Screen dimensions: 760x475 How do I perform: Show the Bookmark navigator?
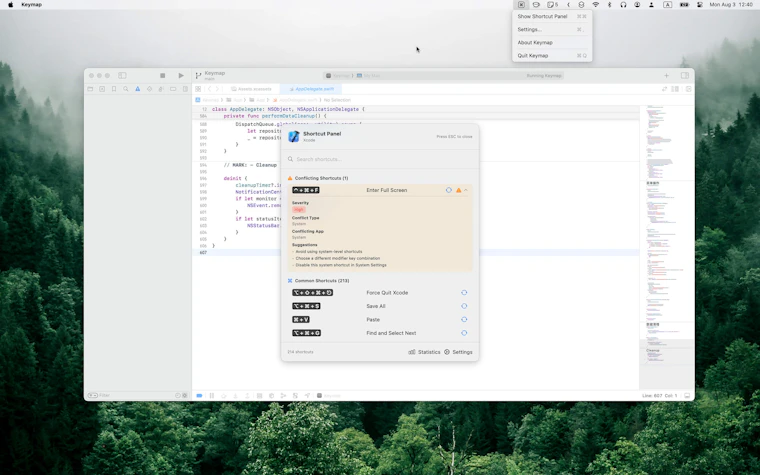[x=114, y=89]
